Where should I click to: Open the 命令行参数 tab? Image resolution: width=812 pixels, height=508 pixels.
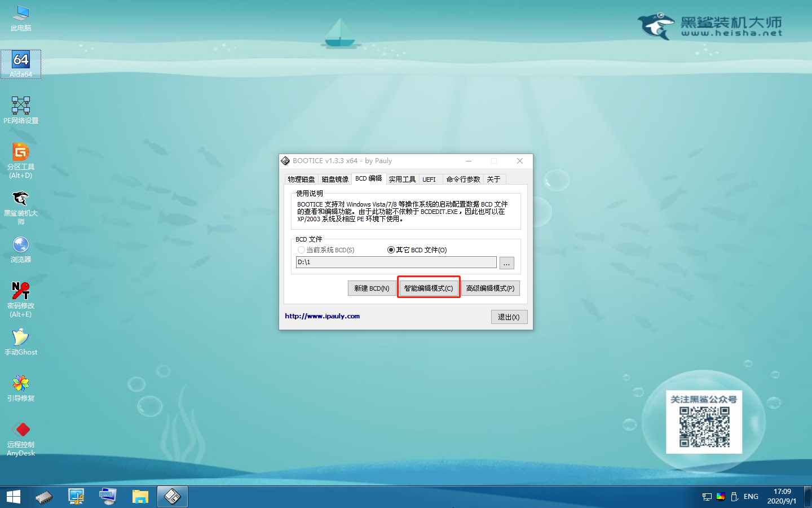point(463,179)
